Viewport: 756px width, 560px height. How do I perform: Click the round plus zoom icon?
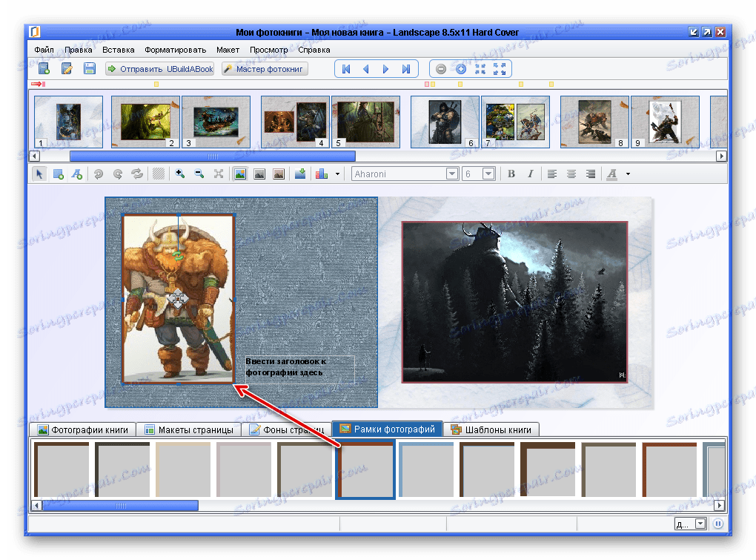pos(460,69)
